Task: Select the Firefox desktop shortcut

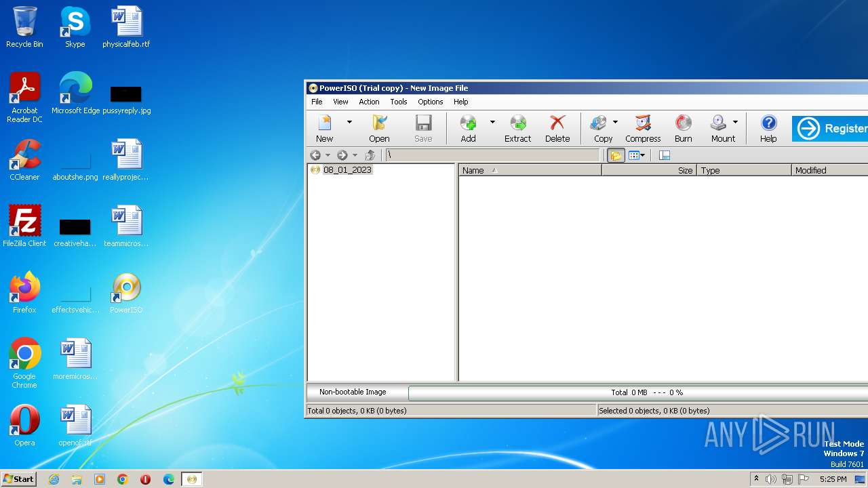Action: pyautogui.click(x=24, y=293)
